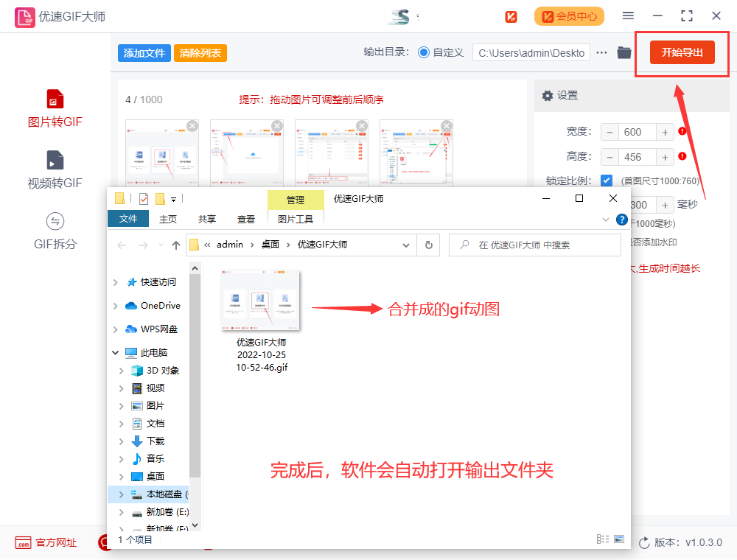Click 添加文件 to add images
The height and width of the screenshot is (560, 737).
click(144, 53)
